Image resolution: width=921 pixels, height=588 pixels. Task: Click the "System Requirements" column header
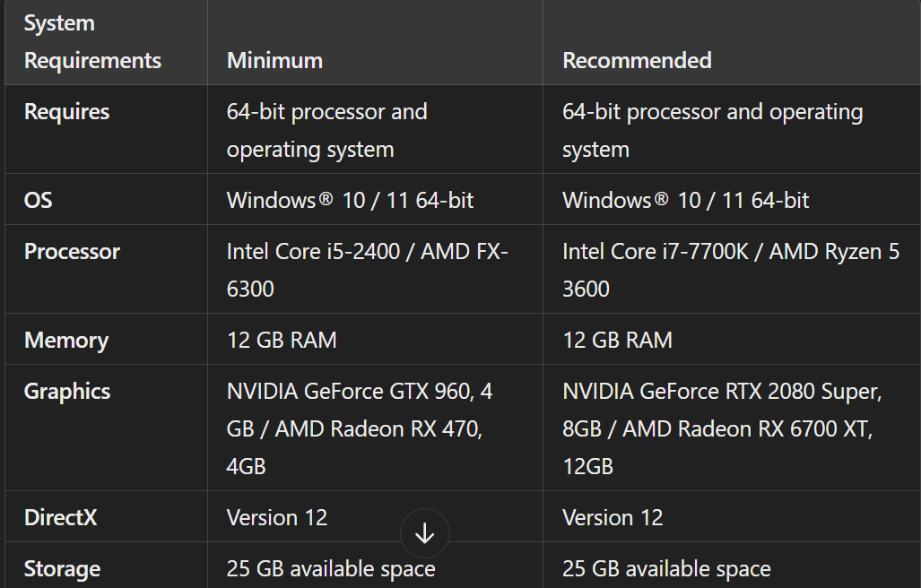click(x=92, y=42)
